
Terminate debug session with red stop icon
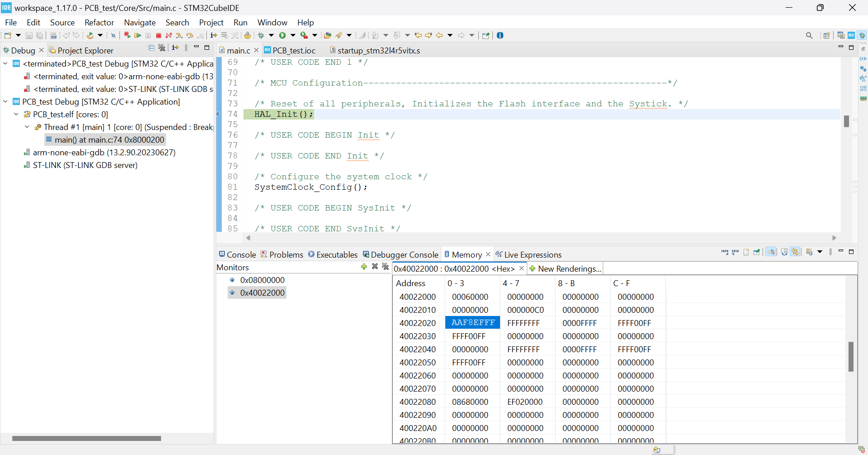(x=158, y=35)
